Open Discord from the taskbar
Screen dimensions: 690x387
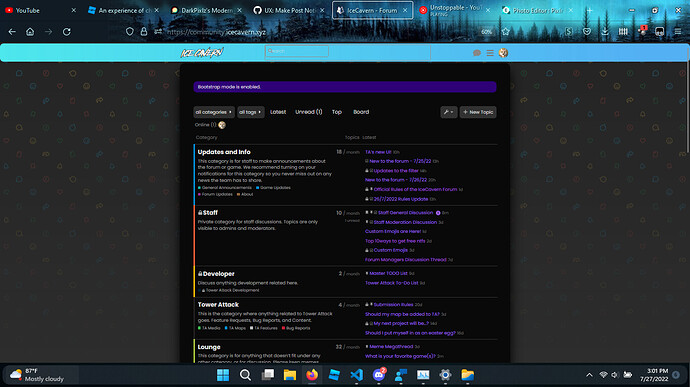tap(379, 375)
